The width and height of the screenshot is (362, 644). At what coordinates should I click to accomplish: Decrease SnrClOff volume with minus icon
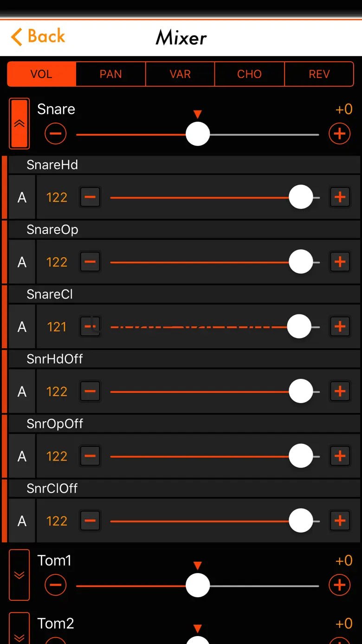coord(90,521)
